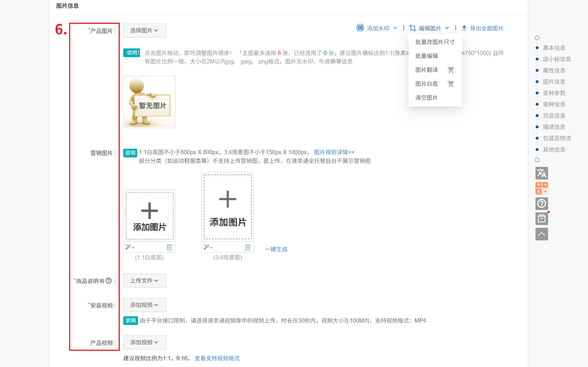
Task: Click the 暂无图片 placeholder thumbnail
Action: coord(149,102)
